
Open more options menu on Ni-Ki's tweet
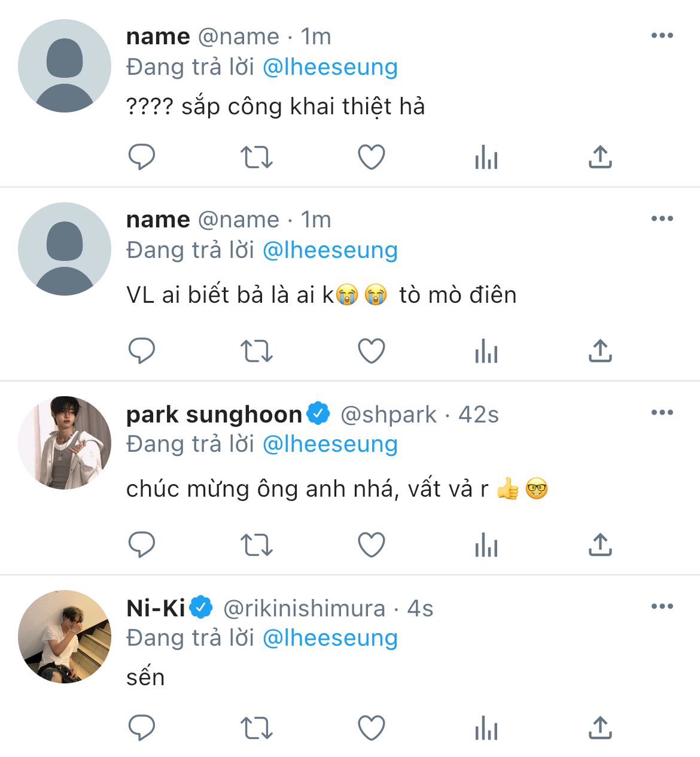(662, 606)
